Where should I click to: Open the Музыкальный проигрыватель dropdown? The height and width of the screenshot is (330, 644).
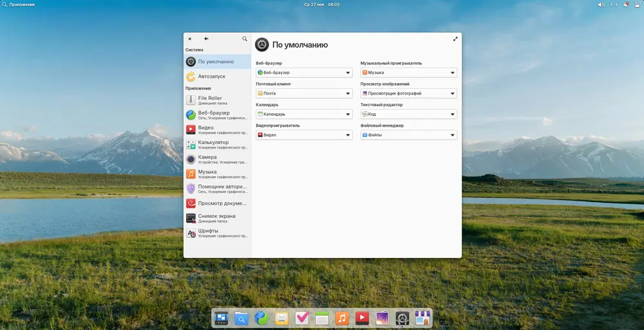409,73
